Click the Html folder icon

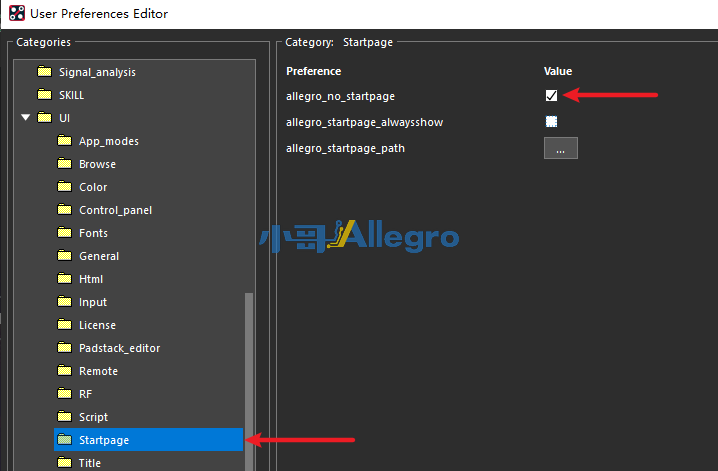click(65, 278)
